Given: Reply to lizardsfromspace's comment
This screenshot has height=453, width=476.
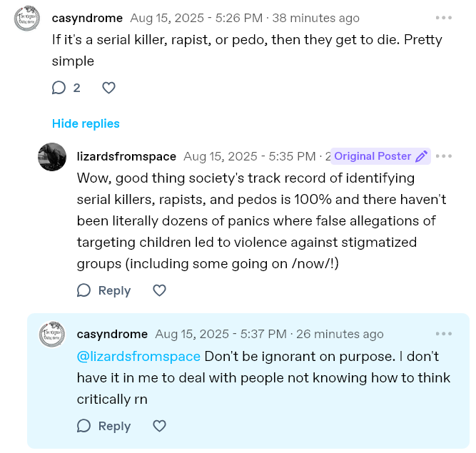Looking at the screenshot, I should coord(104,290).
